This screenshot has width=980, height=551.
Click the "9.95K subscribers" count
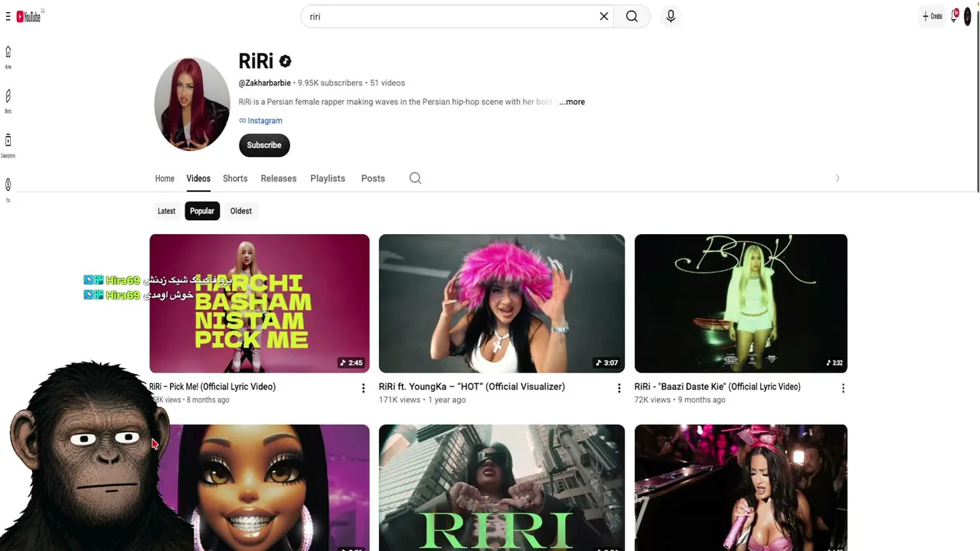[330, 83]
